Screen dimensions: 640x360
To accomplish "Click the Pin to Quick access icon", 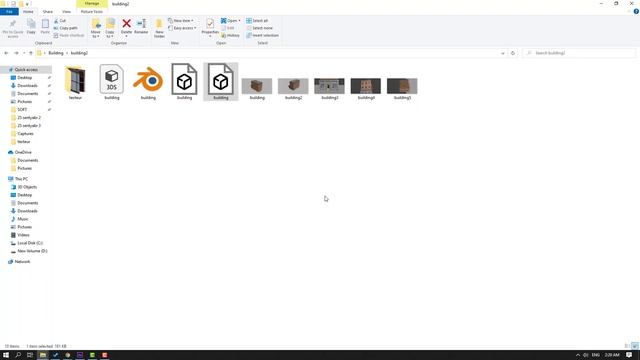I will pyautogui.click(x=13, y=24).
